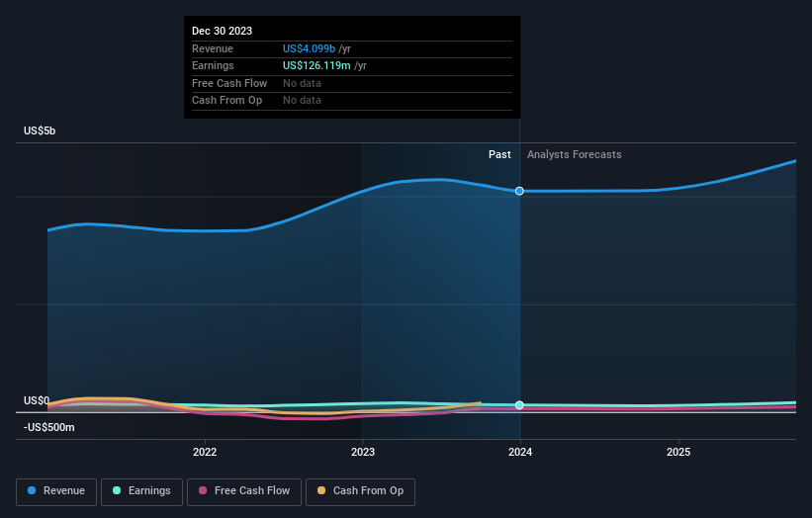Viewport: 812px width, 518px height.
Task: Click the tooltip Cash From Op row label
Action: point(226,101)
